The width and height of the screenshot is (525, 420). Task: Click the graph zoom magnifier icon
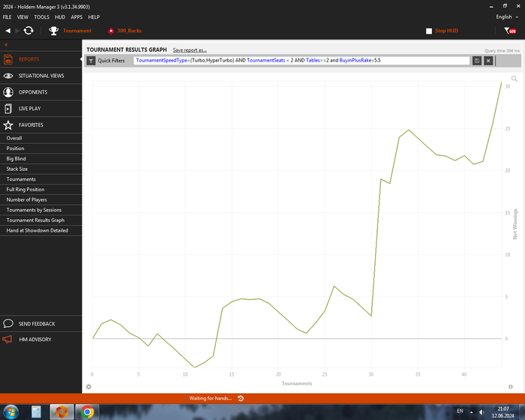coord(514,79)
